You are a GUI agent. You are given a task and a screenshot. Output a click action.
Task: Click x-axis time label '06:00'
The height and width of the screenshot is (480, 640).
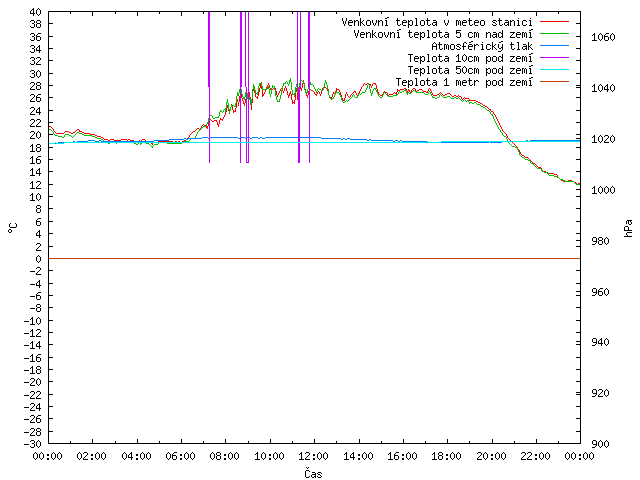tap(181, 456)
